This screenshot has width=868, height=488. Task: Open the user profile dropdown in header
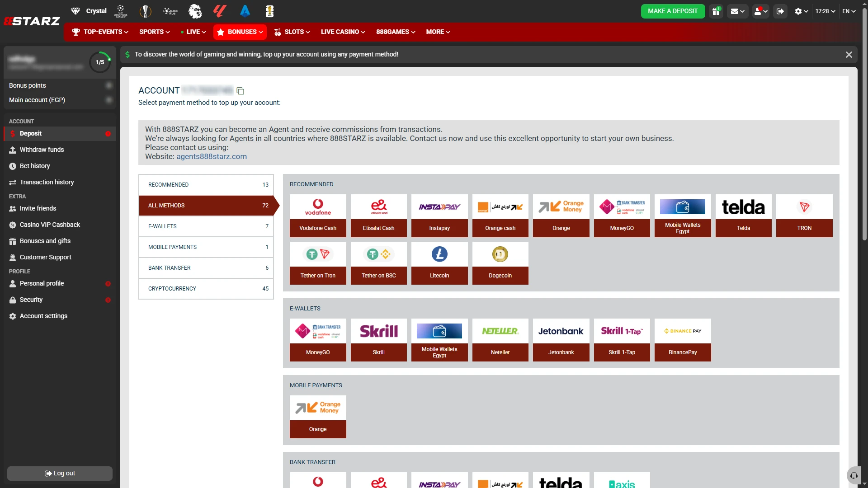(761, 11)
